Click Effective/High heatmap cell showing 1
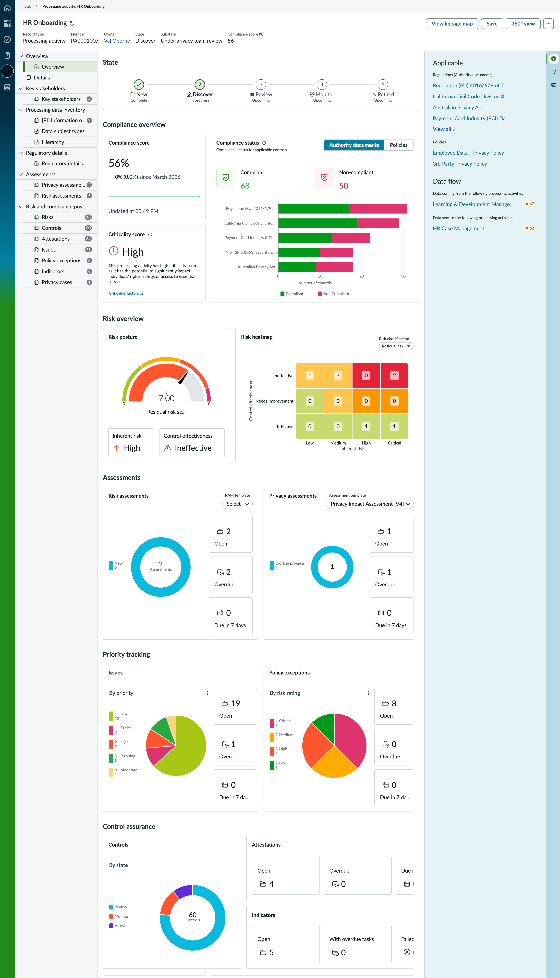The image size is (560, 978). [366, 426]
